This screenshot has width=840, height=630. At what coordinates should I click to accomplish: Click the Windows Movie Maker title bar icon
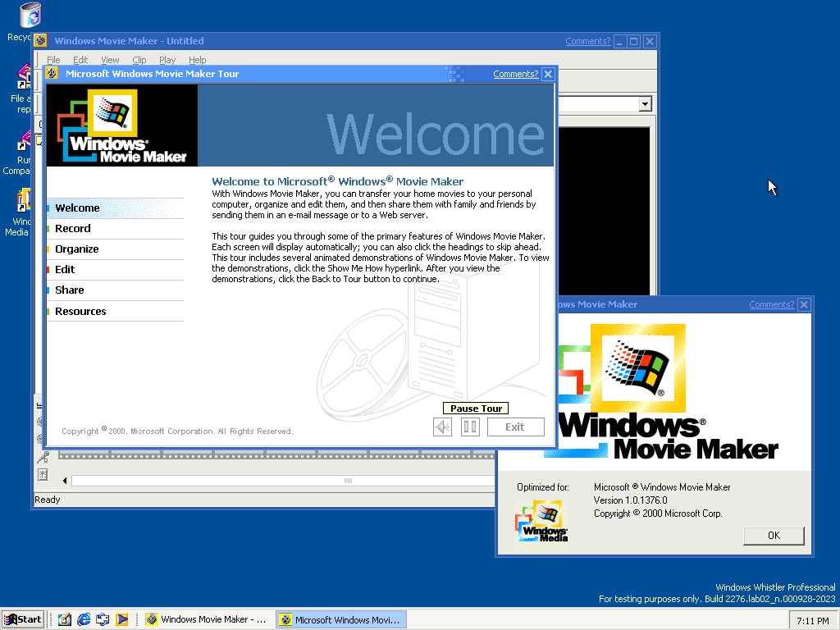[x=40, y=41]
